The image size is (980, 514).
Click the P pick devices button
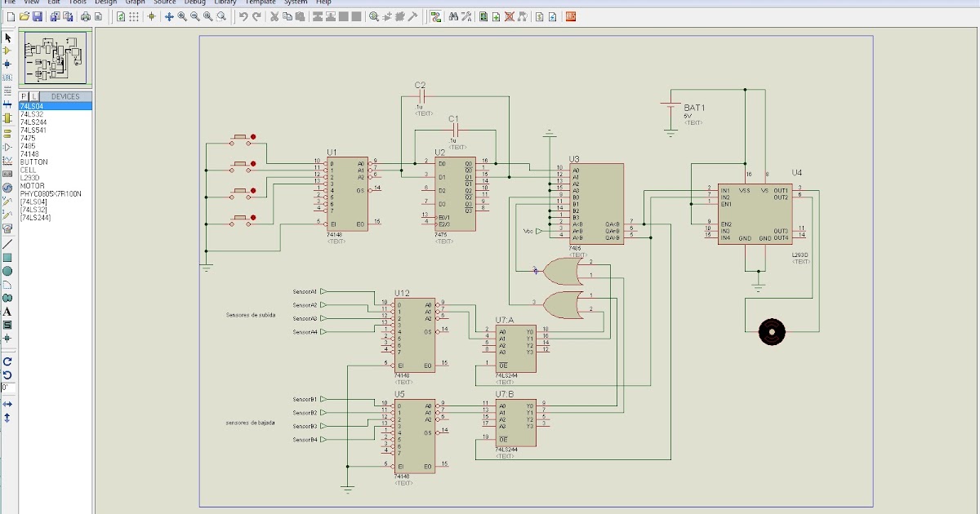coord(24,96)
